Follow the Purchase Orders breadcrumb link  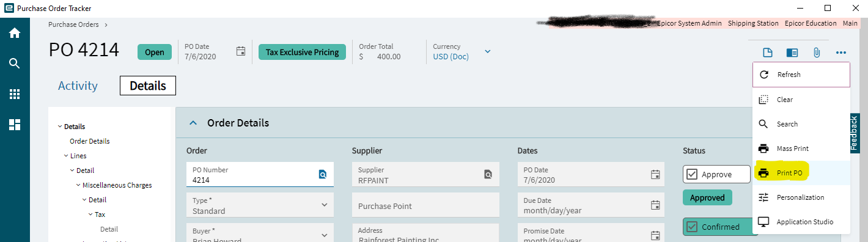(x=73, y=24)
